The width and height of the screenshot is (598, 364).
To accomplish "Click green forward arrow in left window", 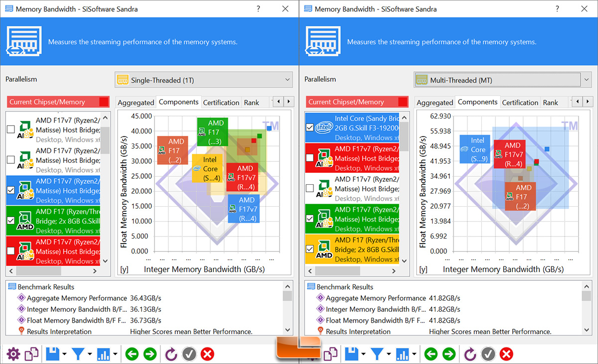I will [x=150, y=354].
